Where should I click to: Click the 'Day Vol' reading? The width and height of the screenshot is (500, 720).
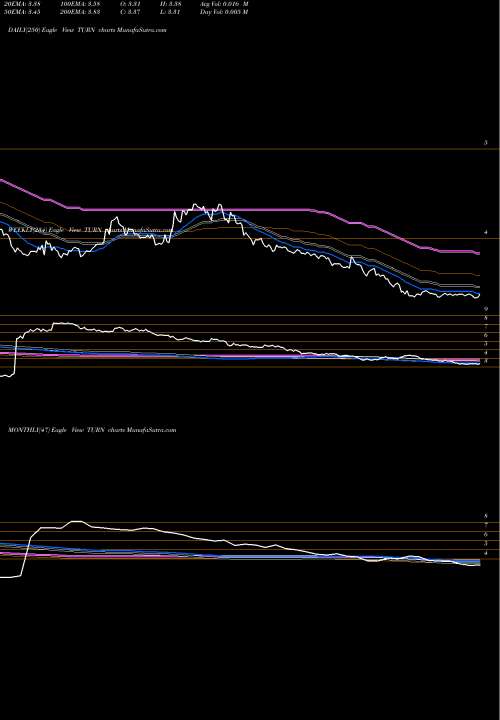224,12
